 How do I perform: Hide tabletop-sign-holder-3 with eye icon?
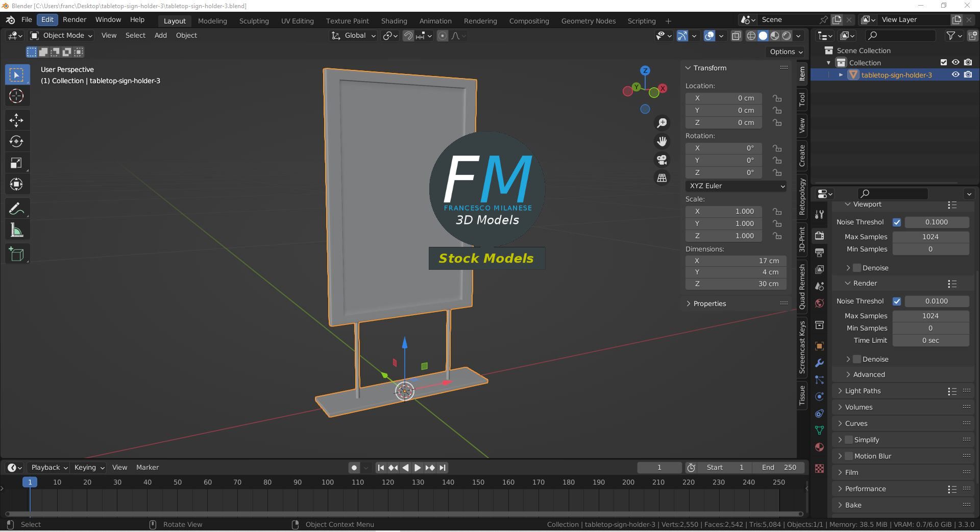coord(955,74)
